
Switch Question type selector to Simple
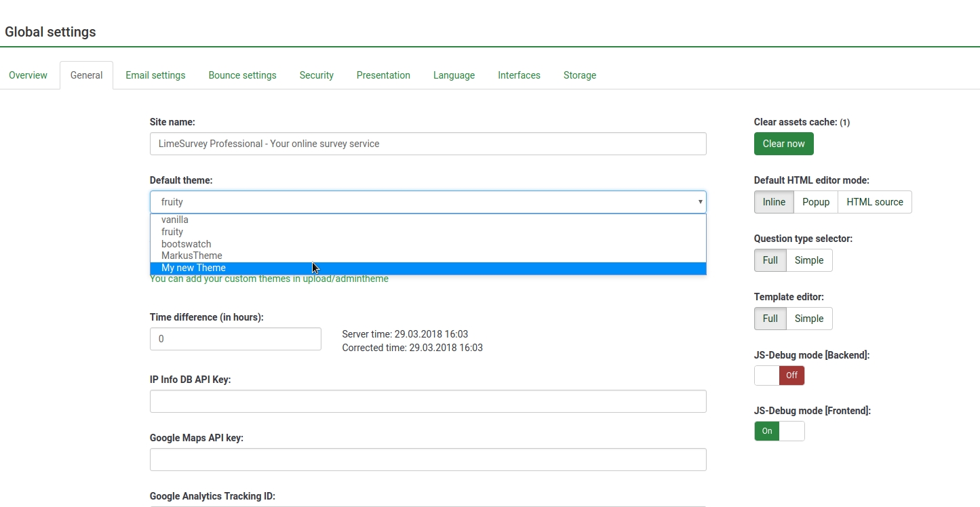point(808,260)
